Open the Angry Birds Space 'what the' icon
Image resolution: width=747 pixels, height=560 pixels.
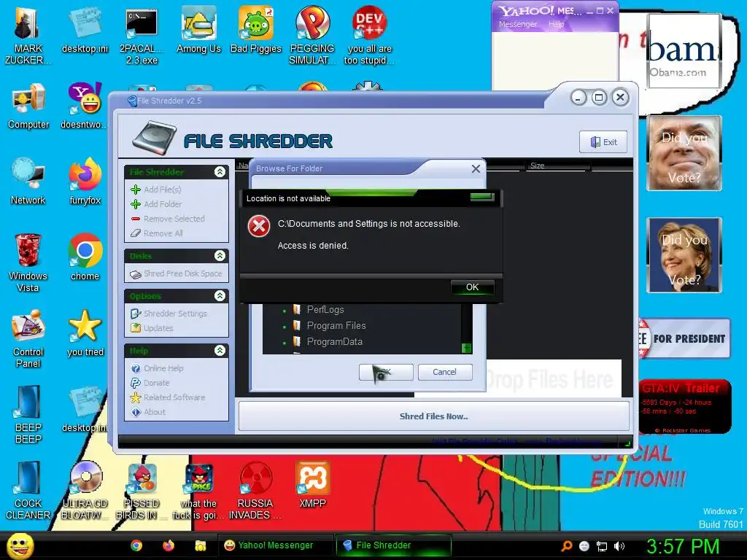coord(198,491)
